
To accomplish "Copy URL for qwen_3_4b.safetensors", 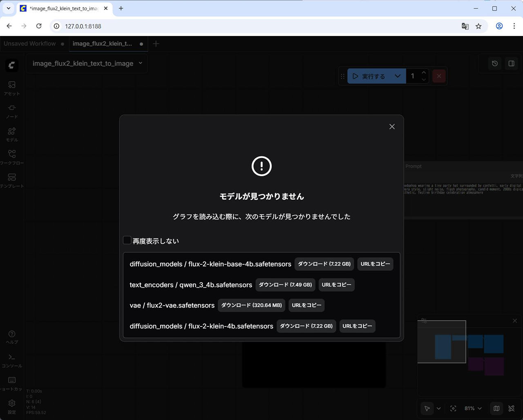I will 336,285.
